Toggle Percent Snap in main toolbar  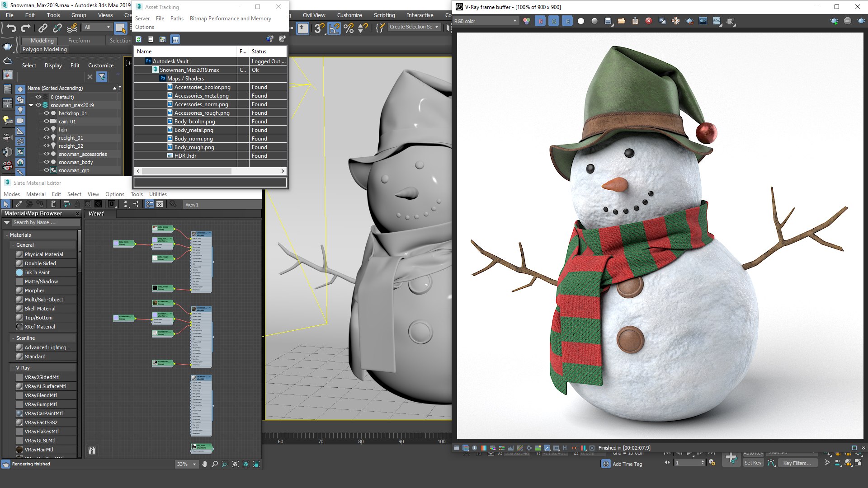coord(349,28)
